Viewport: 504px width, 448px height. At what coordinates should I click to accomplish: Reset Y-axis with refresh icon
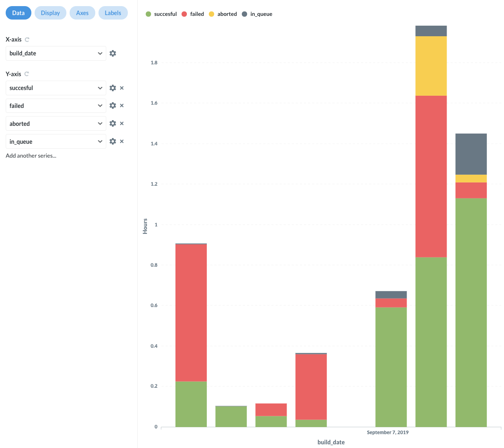(x=27, y=74)
